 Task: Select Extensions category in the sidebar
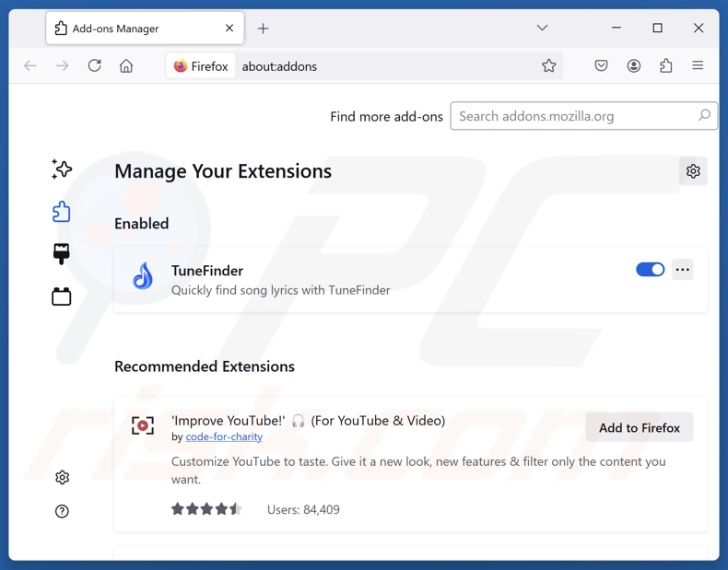pos(62,212)
